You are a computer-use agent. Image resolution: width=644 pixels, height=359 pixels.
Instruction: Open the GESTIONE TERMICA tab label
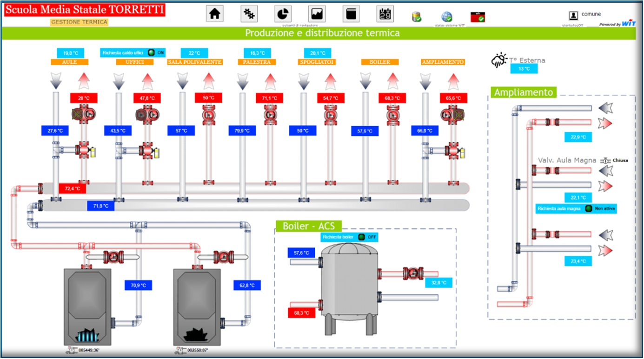tap(79, 22)
